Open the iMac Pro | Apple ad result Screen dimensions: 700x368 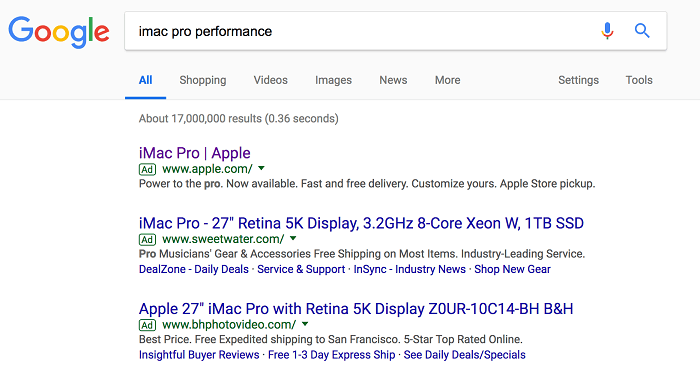pyautogui.click(x=195, y=153)
